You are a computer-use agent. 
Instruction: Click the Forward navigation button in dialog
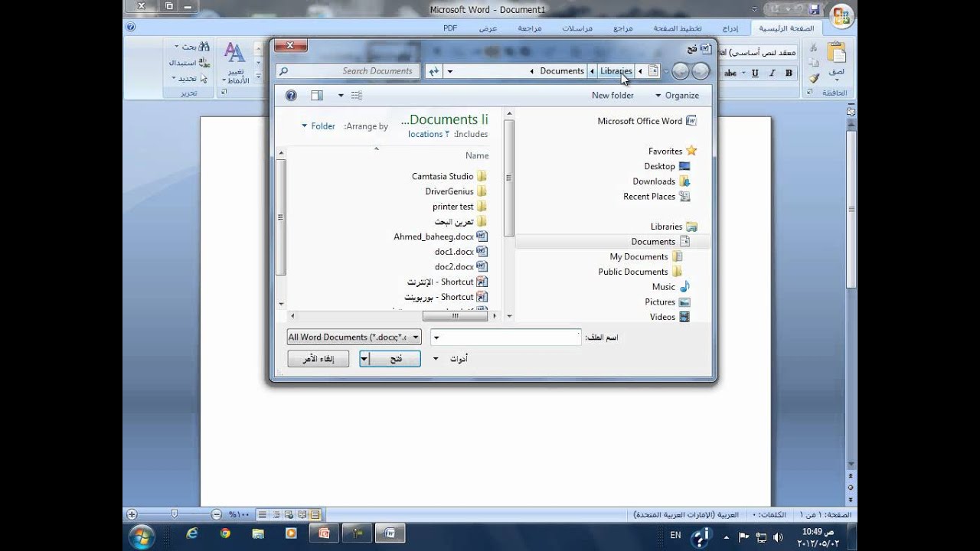click(x=681, y=72)
